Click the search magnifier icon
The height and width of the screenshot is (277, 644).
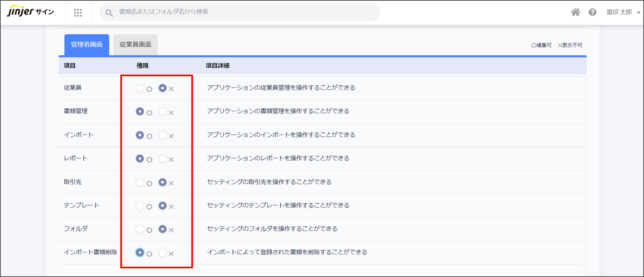point(109,12)
